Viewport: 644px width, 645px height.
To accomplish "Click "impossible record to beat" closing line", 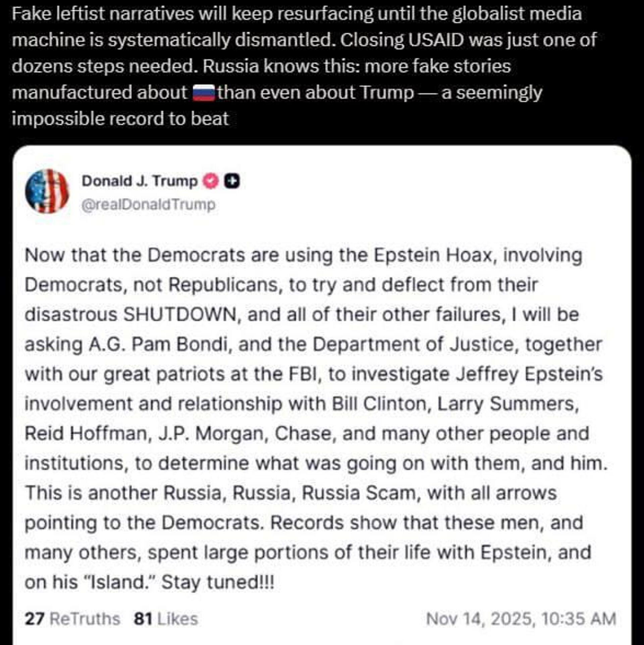I will click(x=120, y=119).
